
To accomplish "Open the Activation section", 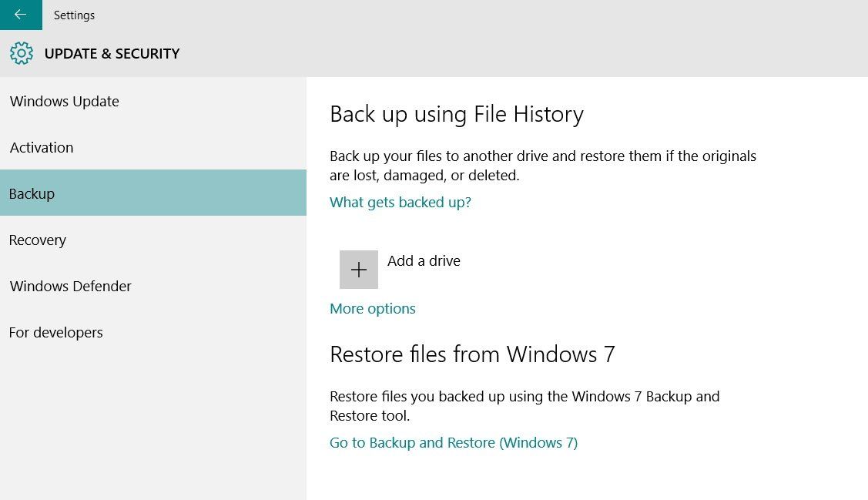I will (x=152, y=147).
